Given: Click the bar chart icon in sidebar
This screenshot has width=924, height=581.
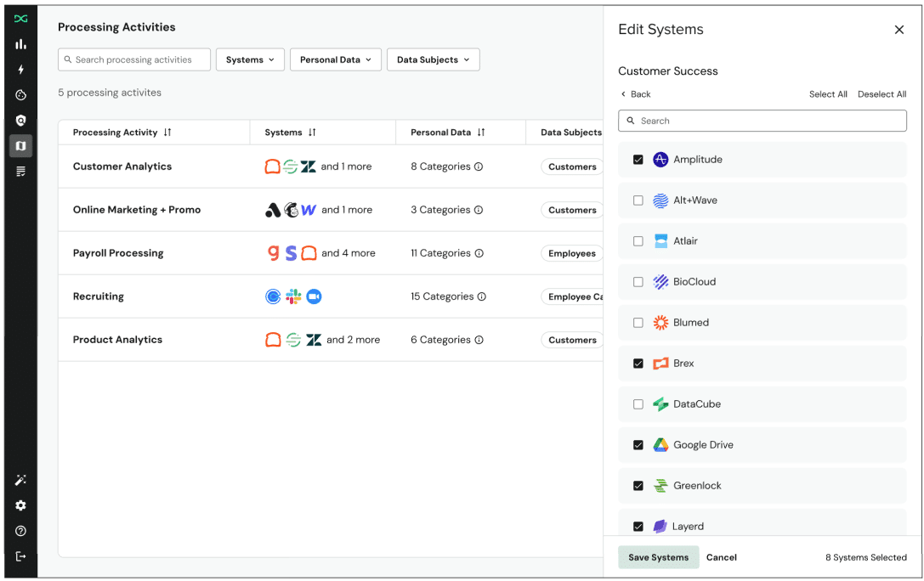Looking at the screenshot, I should click(20, 44).
